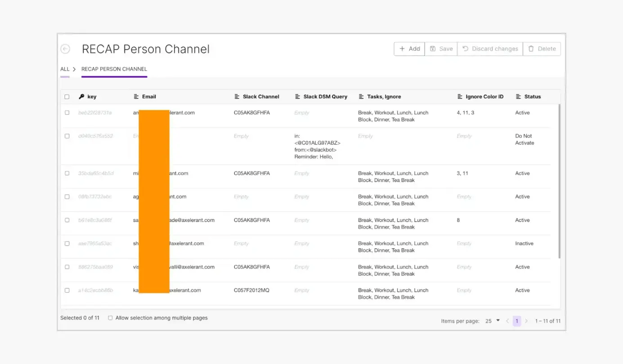
Task: Click page number 1 in pagination
Action: click(517, 321)
